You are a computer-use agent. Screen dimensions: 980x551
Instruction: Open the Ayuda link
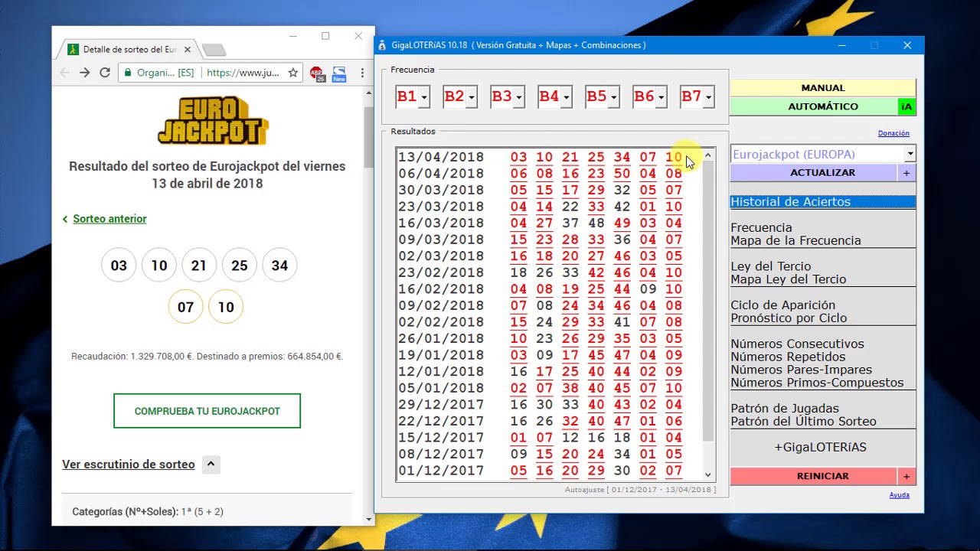click(900, 495)
